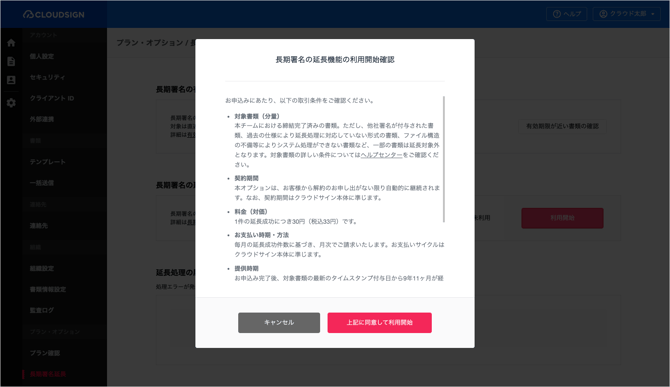Open プラン確認 in the sidebar menu
The width and height of the screenshot is (670, 387).
point(45,353)
